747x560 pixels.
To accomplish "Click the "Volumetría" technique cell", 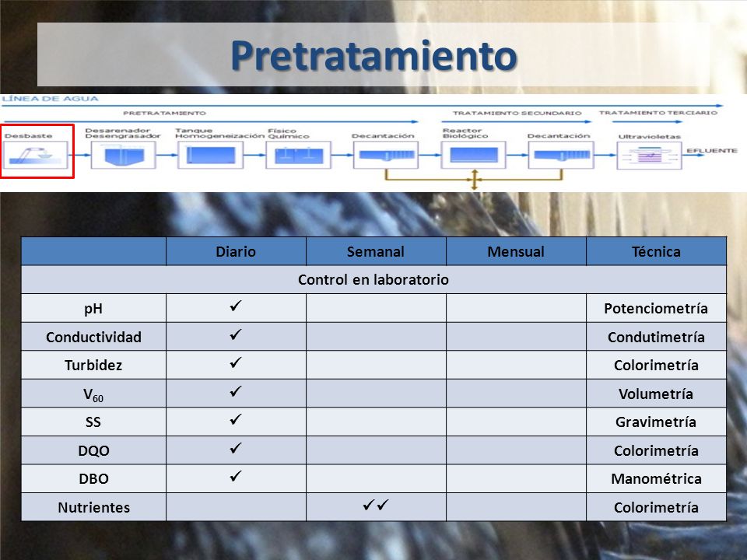I will click(656, 394).
